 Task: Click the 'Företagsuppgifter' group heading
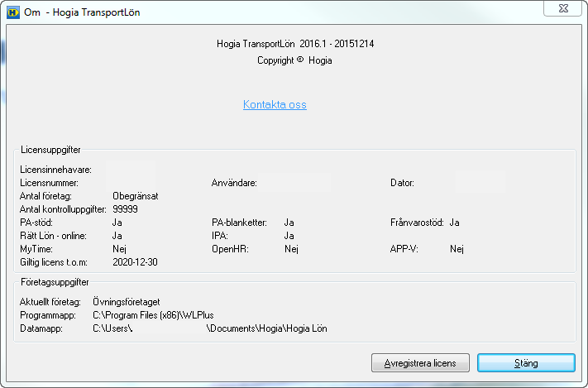pyautogui.click(x=55, y=282)
